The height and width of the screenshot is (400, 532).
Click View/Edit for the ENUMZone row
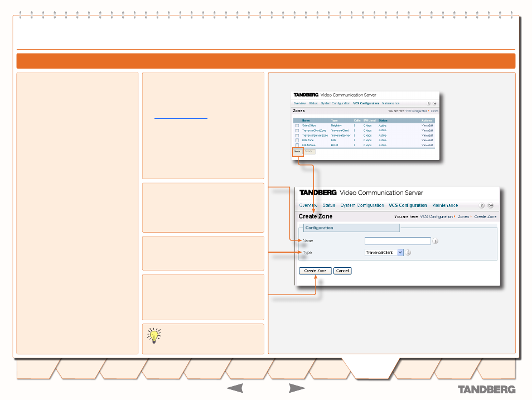click(427, 145)
